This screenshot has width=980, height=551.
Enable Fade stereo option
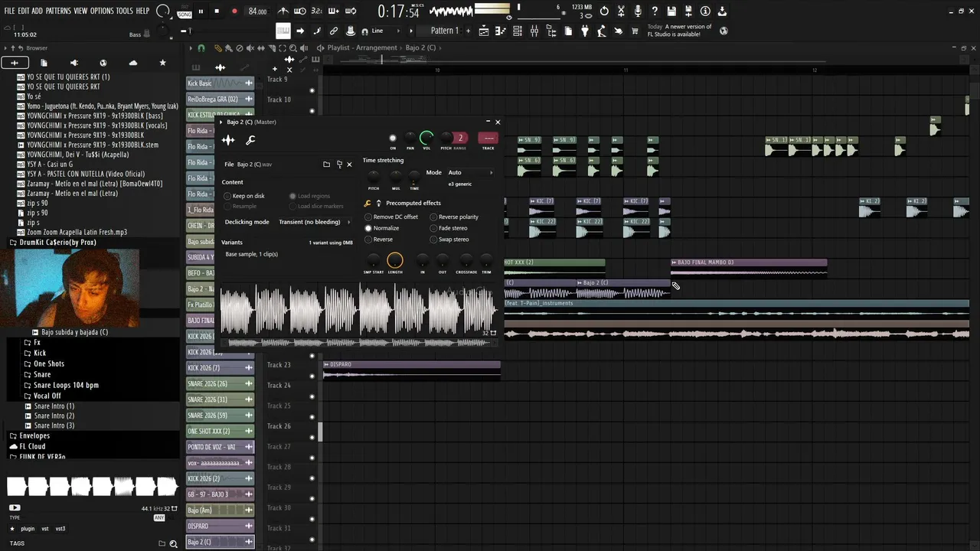[x=449, y=228]
